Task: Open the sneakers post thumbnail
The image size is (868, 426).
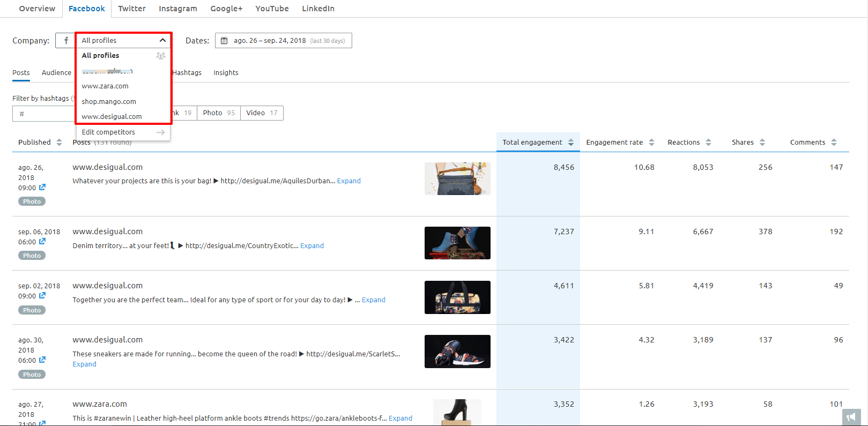Action: tap(457, 352)
